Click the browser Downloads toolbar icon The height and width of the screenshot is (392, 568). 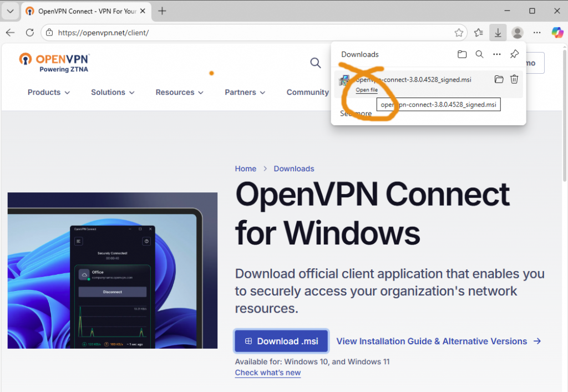498,33
